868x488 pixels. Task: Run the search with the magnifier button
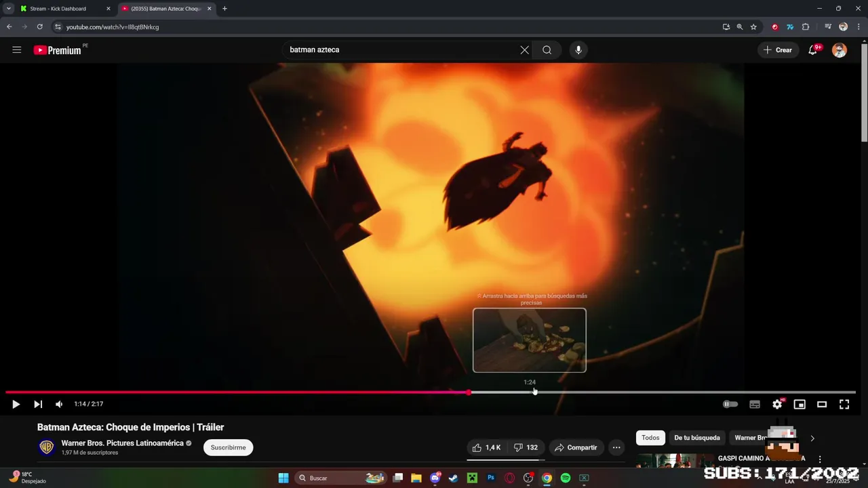(x=547, y=50)
